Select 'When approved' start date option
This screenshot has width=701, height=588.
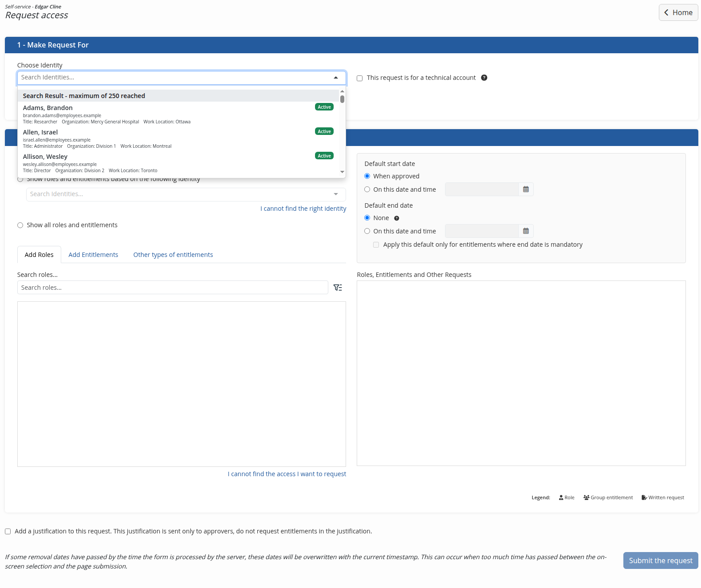coord(367,176)
